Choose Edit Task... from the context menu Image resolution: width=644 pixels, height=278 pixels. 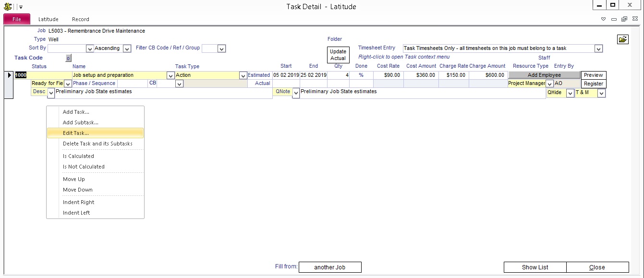76,133
